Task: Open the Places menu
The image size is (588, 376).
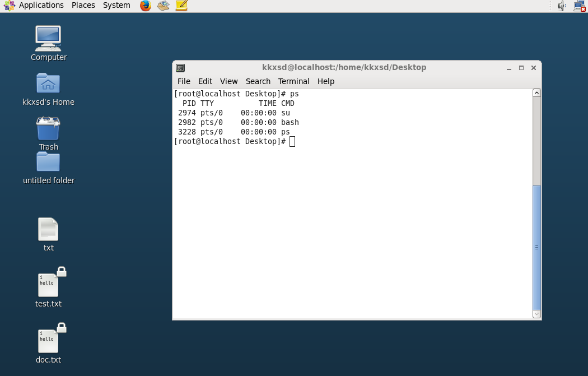Action: pyautogui.click(x=83, y=5)
